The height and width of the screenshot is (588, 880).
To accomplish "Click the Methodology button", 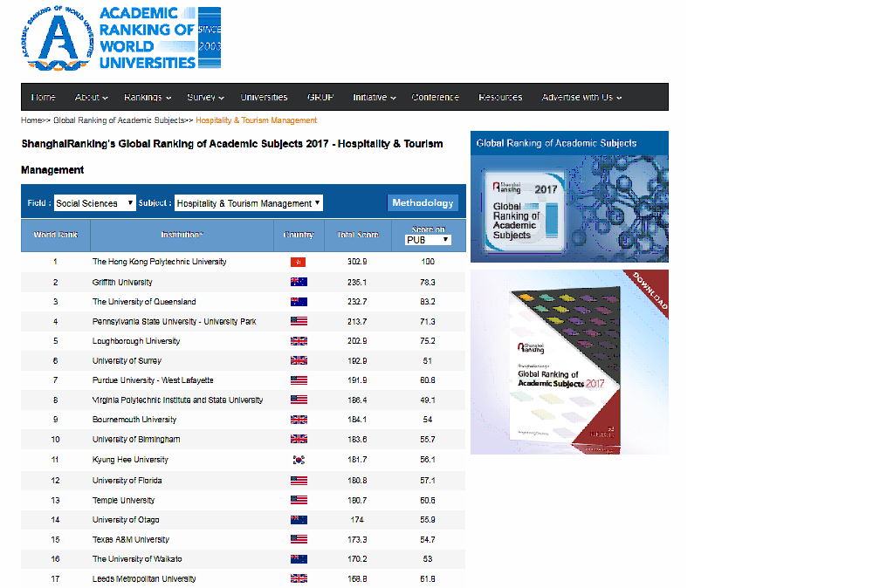I will 423,203.
